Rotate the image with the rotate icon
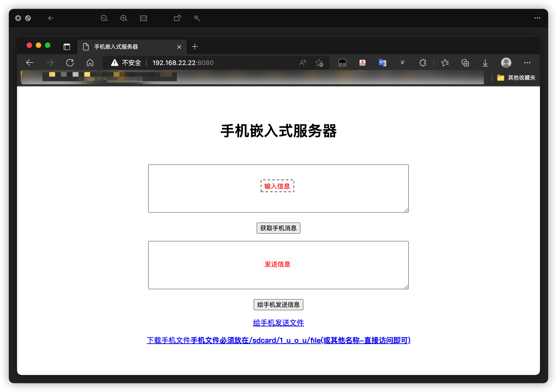 (177, 18)
